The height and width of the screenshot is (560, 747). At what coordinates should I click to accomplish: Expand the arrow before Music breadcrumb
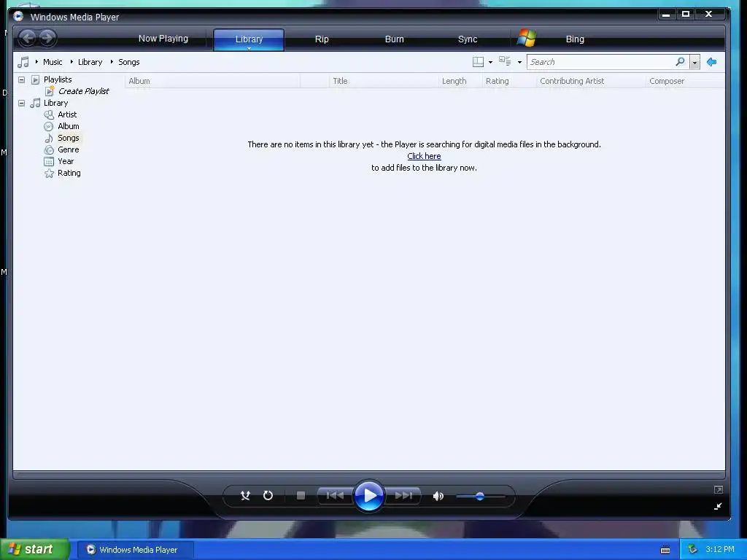(x=36, y=62)
